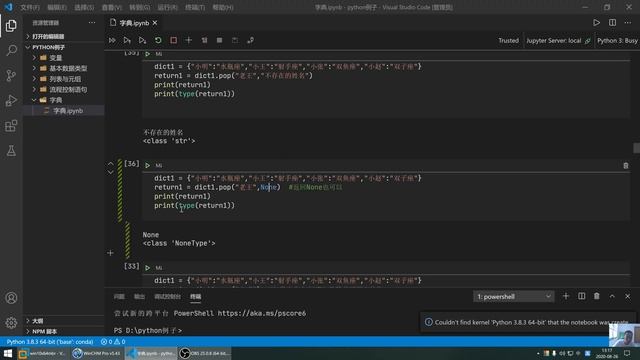Open the Testing flask view
This screenshot has width=640, height=360.
11,151
